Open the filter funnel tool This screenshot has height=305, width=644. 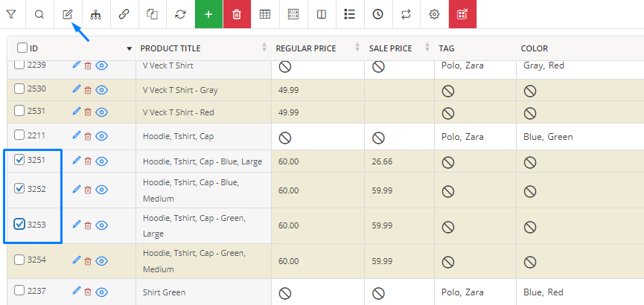[x=11, y=14]
